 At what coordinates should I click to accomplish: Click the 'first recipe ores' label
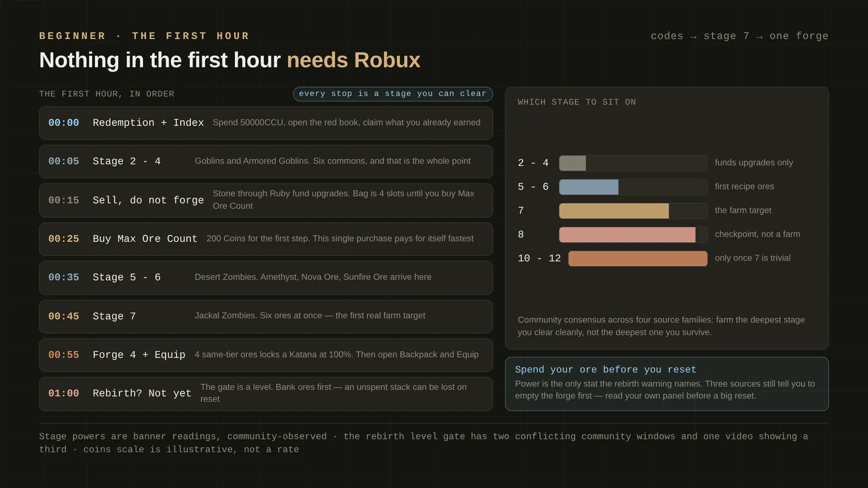coord(744,187)
